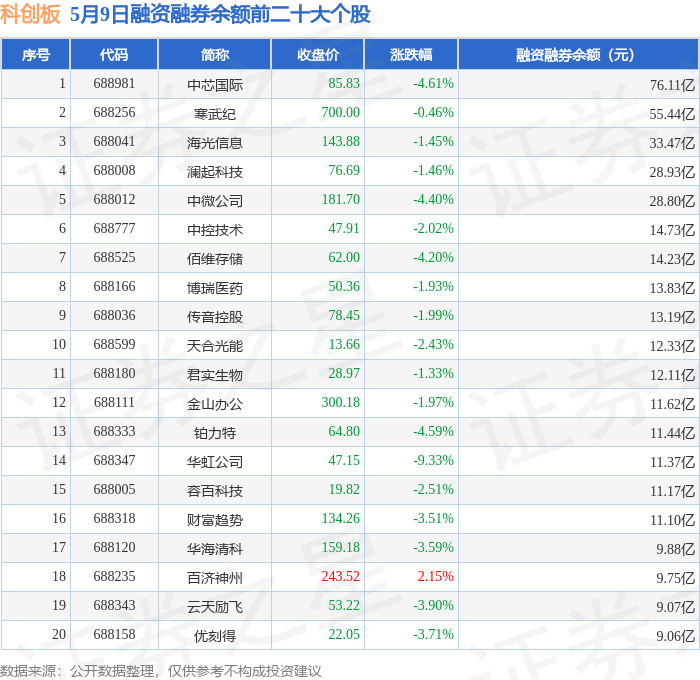Image resolution: width=700 pixels, height=680 pixels.
Task: Click the 5月9日融资融券余额前二十大个股 heading
Action: (220, 14)
